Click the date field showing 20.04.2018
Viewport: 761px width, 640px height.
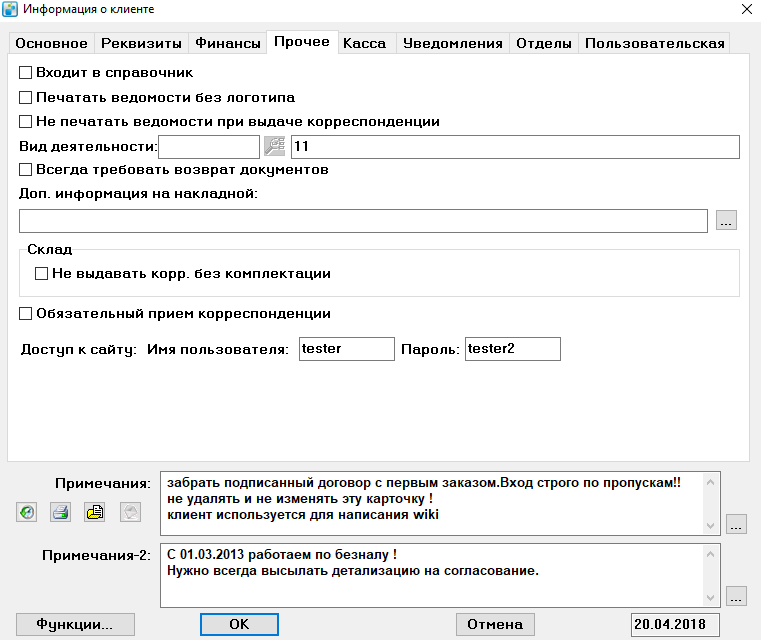tap(675, 624)
